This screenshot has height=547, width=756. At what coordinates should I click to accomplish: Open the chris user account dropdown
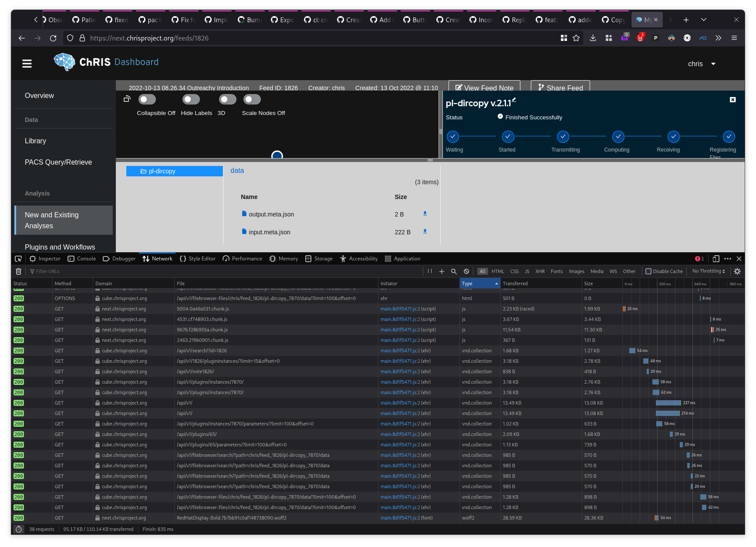(702, 64)
